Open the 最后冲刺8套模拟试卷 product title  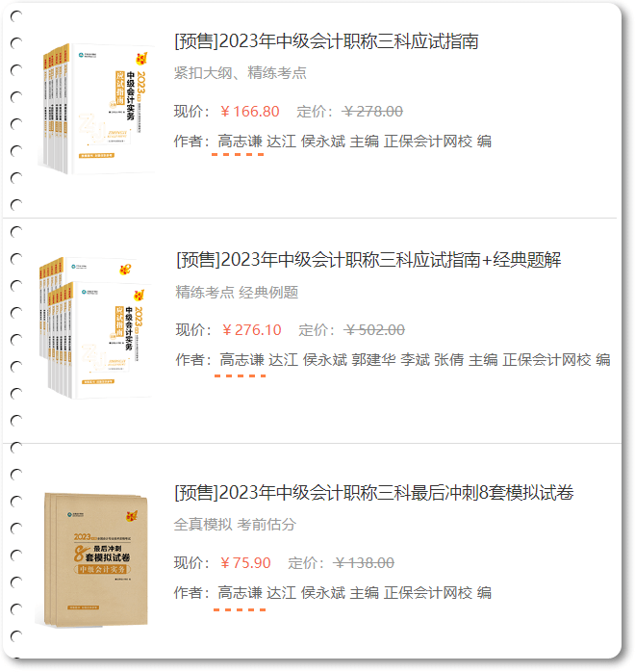pos(373,493)
